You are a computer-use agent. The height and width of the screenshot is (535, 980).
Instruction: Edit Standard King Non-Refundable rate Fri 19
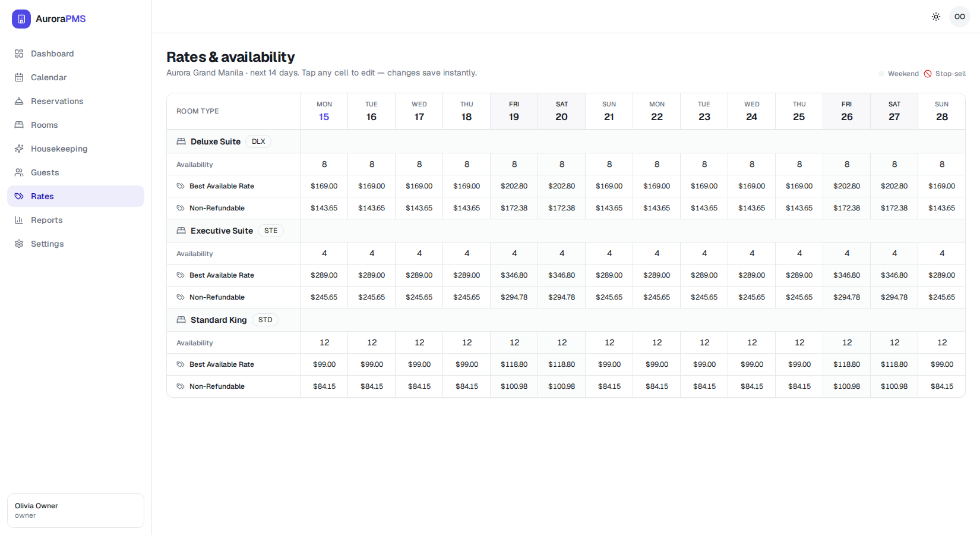click(514, 386)
